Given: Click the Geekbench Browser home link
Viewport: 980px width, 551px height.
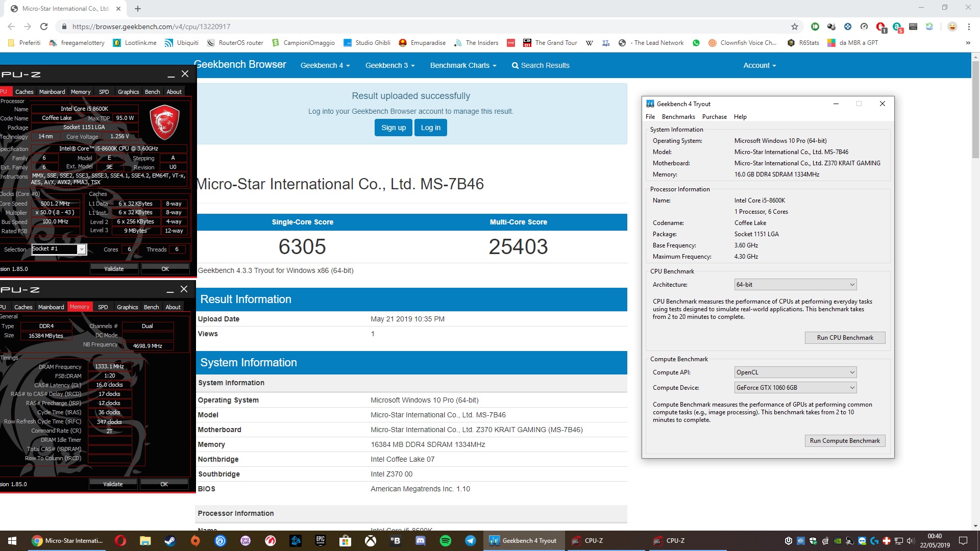Looking at the screenshot, I should coord(240,64).
